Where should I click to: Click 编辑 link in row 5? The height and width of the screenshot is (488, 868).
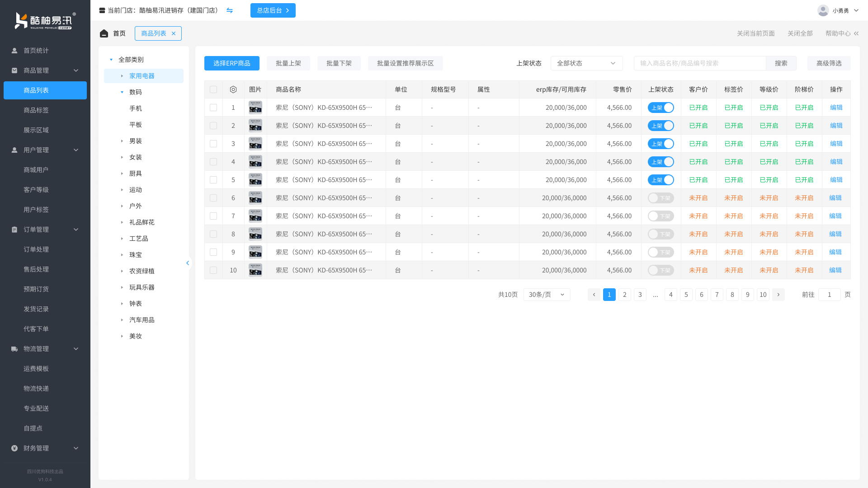[x=836, y=180]
